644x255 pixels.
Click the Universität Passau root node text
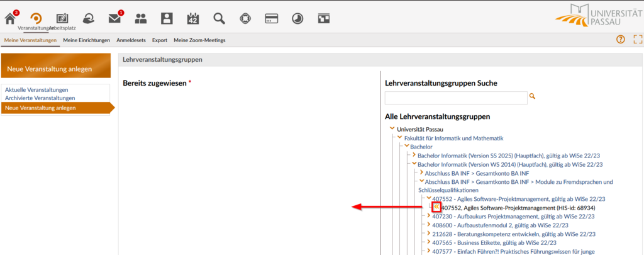click(419, 129)
